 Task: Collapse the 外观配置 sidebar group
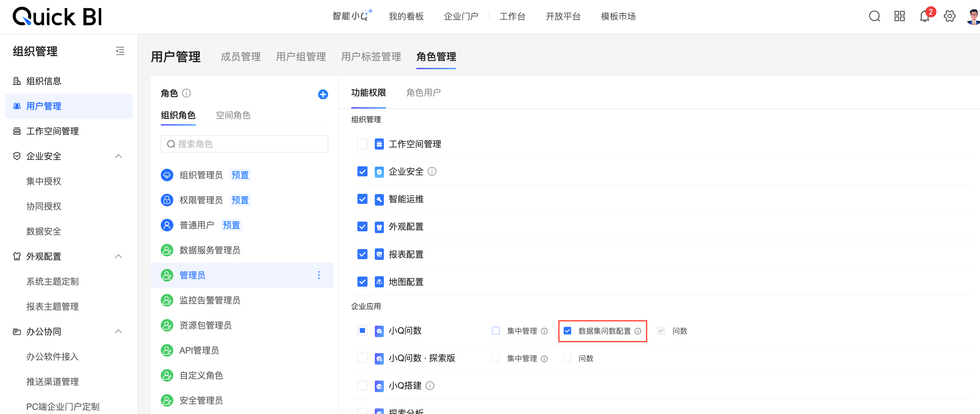coord(119,256)
